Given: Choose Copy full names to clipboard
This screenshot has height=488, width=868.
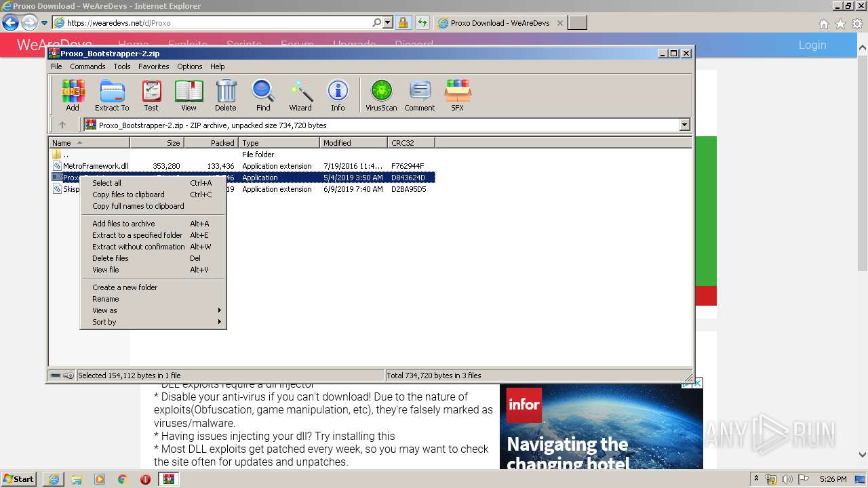Looking at the screenshot, I should [x=153, y=206].
